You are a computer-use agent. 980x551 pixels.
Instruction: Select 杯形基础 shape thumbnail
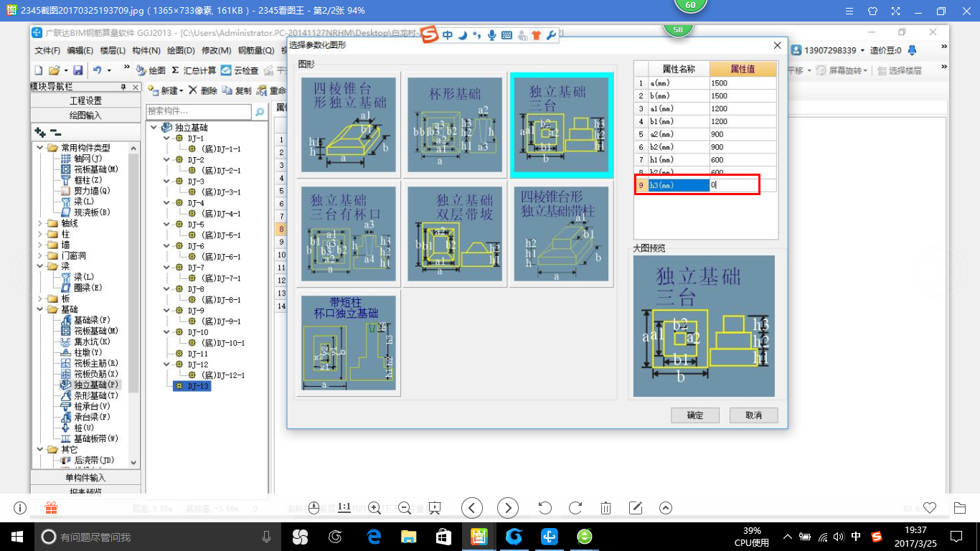tap(454, 125)
